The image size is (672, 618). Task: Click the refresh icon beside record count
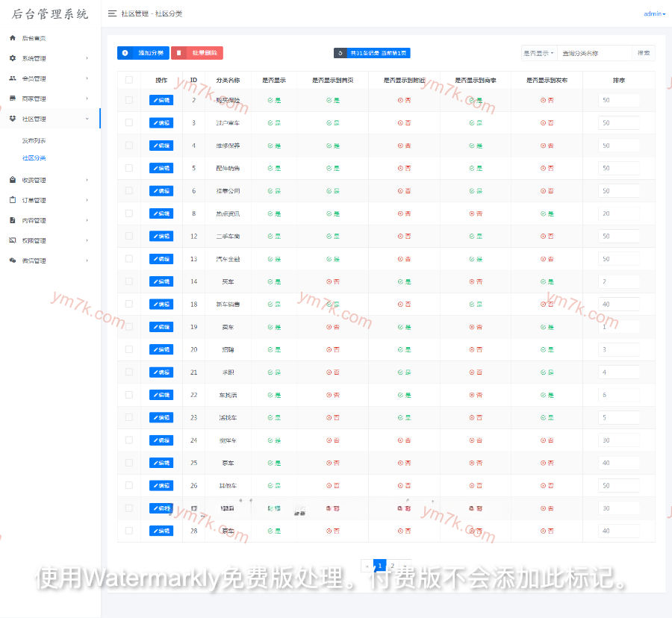point(340,53)
